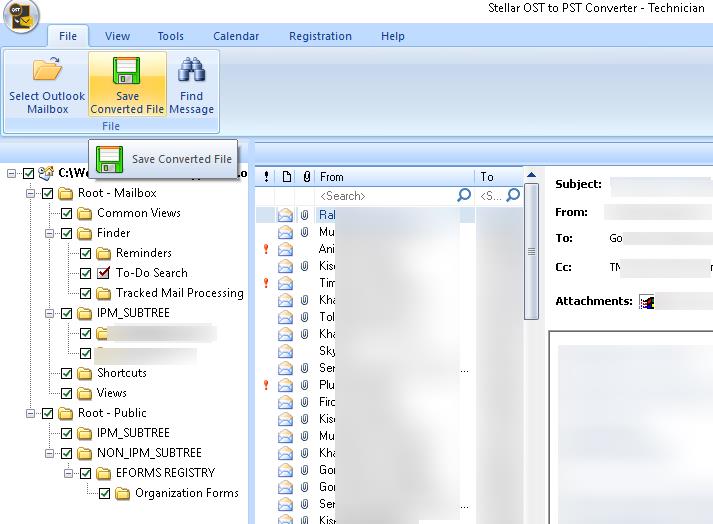Screen dimensions: 713x524
Task: Grab the message list scrollbar thumb
Action: (x=531, y=252)
